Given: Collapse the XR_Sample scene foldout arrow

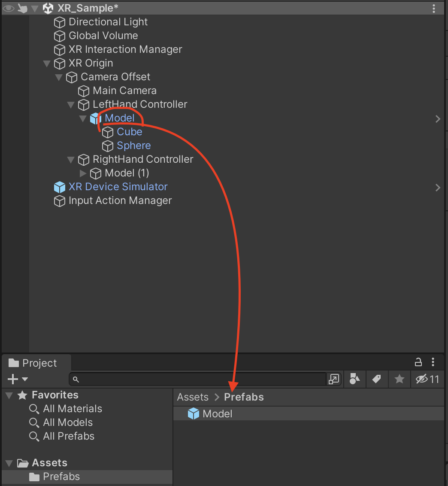Looking at the screenshot, I should [x=35, y=8].
